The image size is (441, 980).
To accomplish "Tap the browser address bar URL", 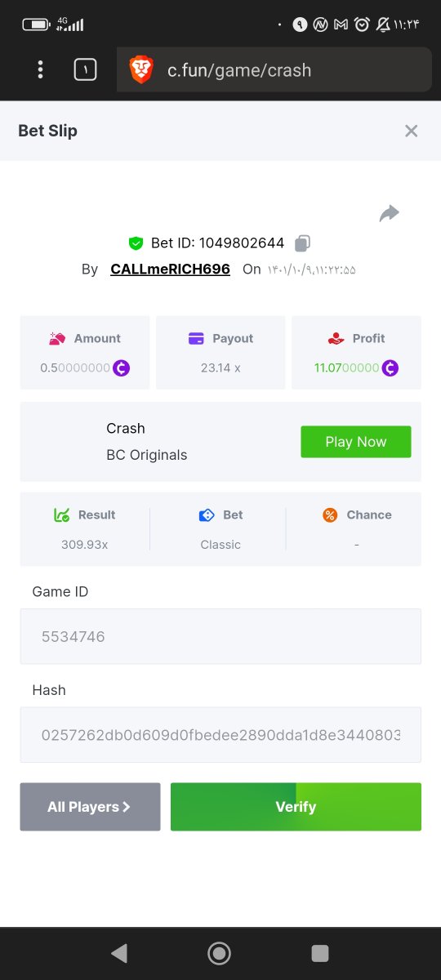I will [x=239, y=70].
